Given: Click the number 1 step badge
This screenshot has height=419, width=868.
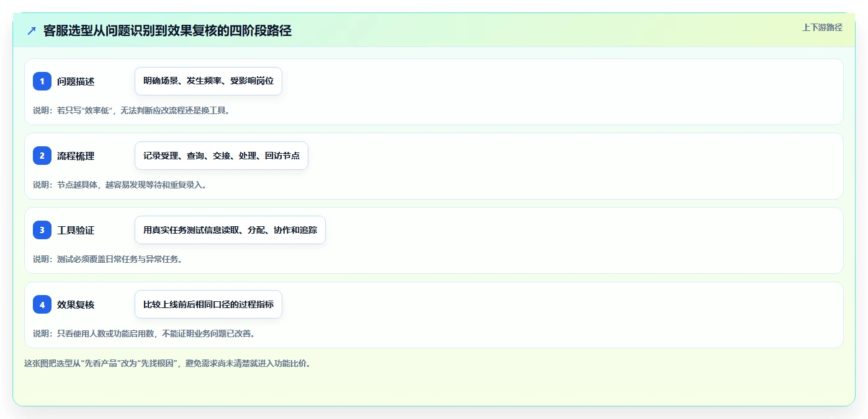Looking at the screenshot, I should click(x=42, y=81).
